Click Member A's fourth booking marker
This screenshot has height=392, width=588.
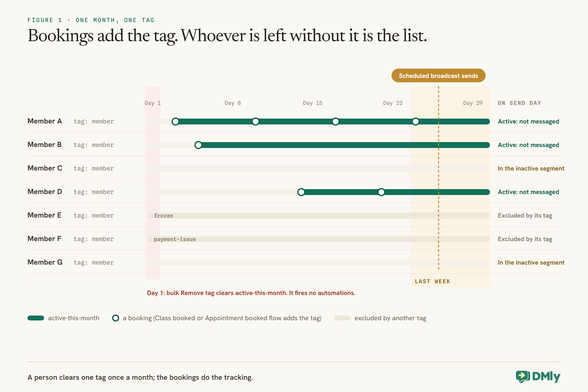tap(416, 122)
